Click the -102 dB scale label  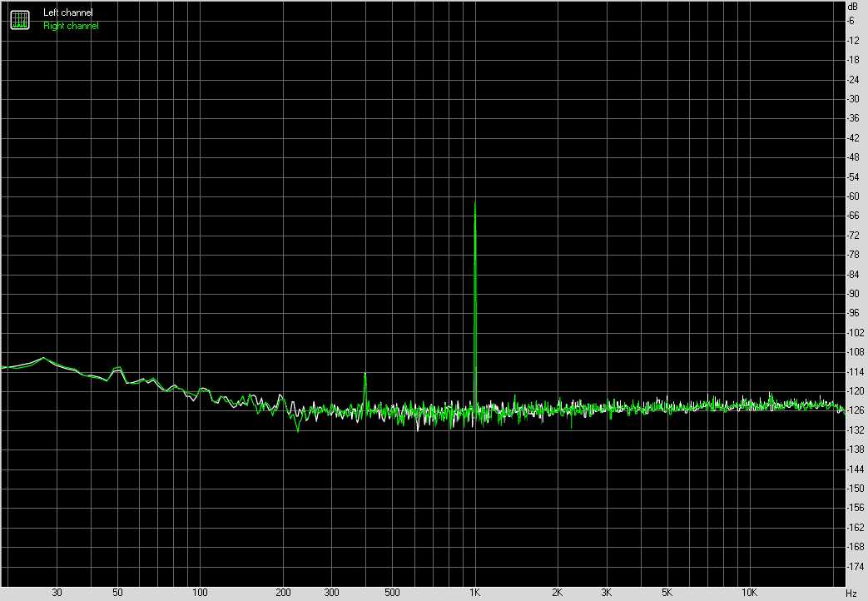coord(856,333)
